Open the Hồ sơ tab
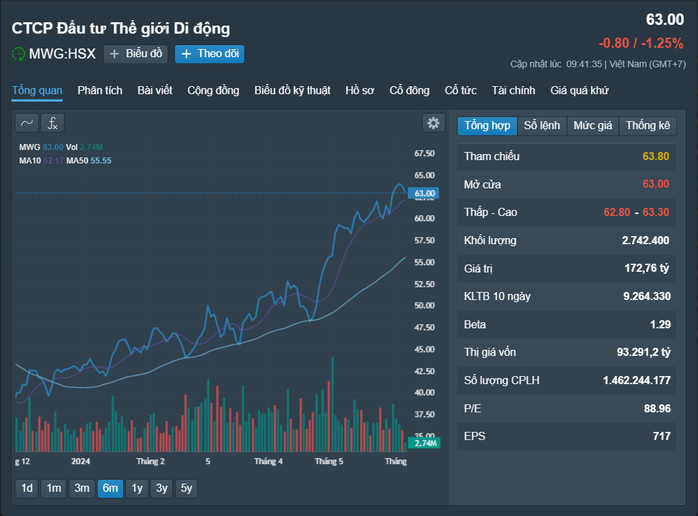Image resolution: width=698 pixels, height=516 pixels. click(360, 90)
